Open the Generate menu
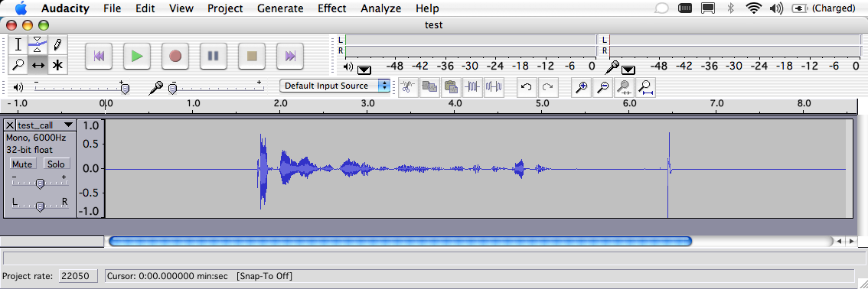Viewport: 868px width, 289px height. (280, 8)
